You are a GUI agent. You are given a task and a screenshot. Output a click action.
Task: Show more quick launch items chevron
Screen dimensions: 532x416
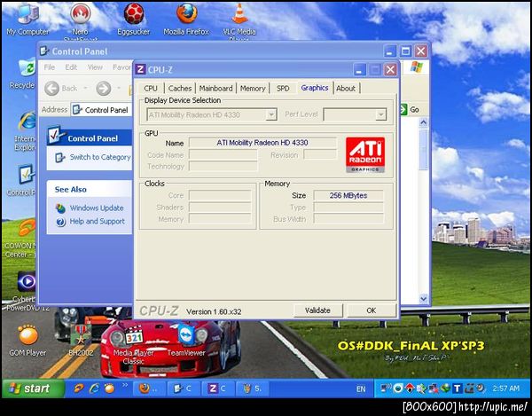pyautogui.click(x=125, y=385)
